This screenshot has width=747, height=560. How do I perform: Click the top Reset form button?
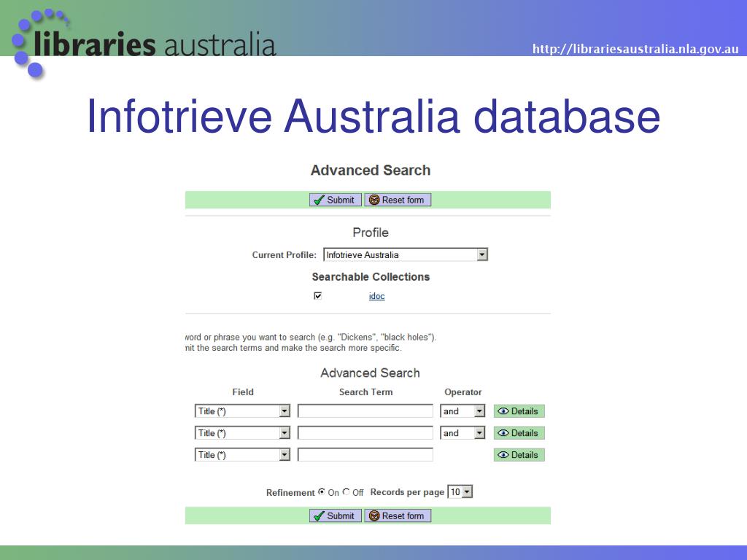(398, 200)
